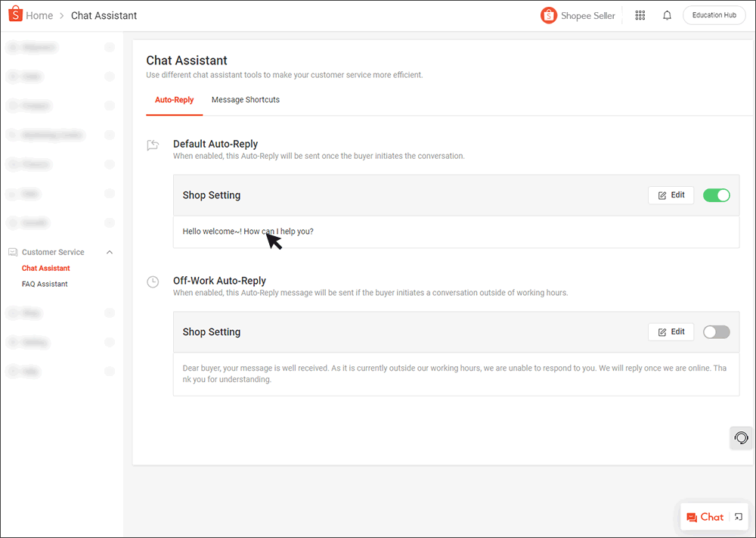The height and width of the screenshot is (538, 756).
Task: Edit the Off-Work Auto-Reply message
Action: (x=671, y=331)
